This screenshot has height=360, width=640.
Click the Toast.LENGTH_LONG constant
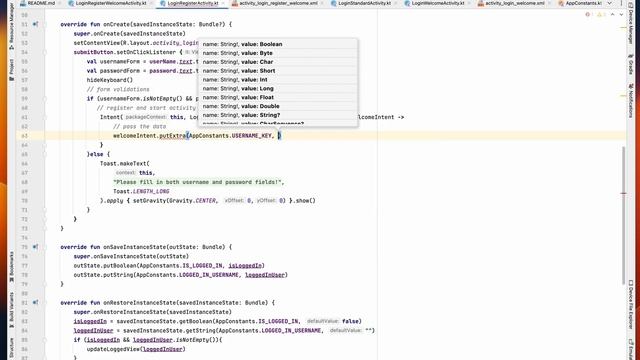click(x=141, y=191)
